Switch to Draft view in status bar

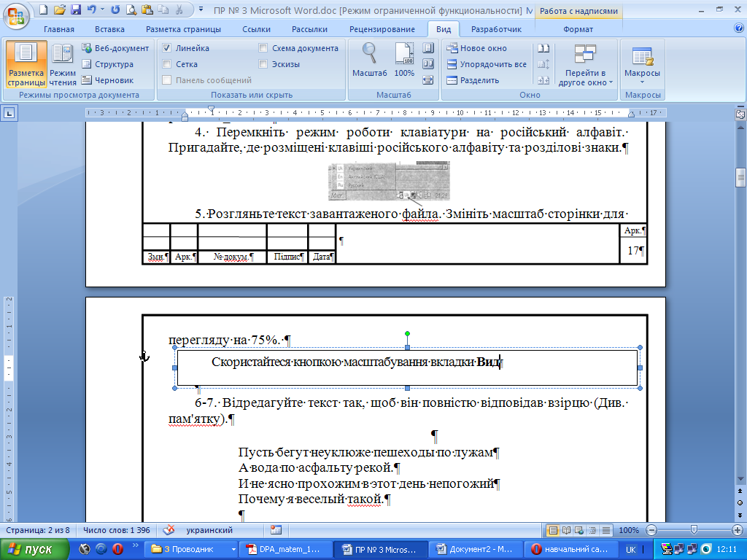[x=606, y=530]
